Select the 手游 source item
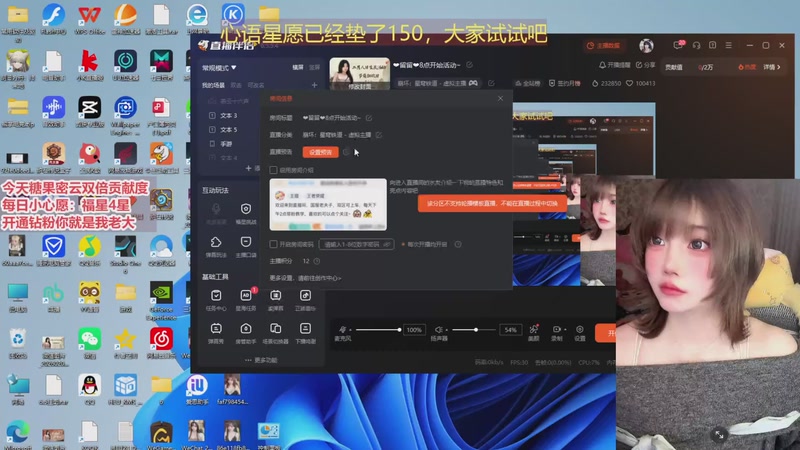The width and height of the screenshot is (800, 450). point(227,144)
